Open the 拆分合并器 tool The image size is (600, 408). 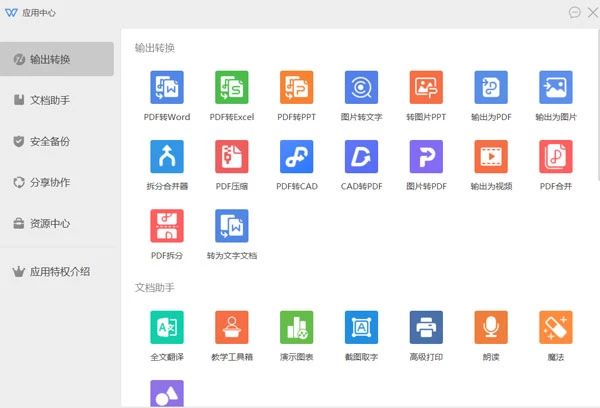(167, 157)
